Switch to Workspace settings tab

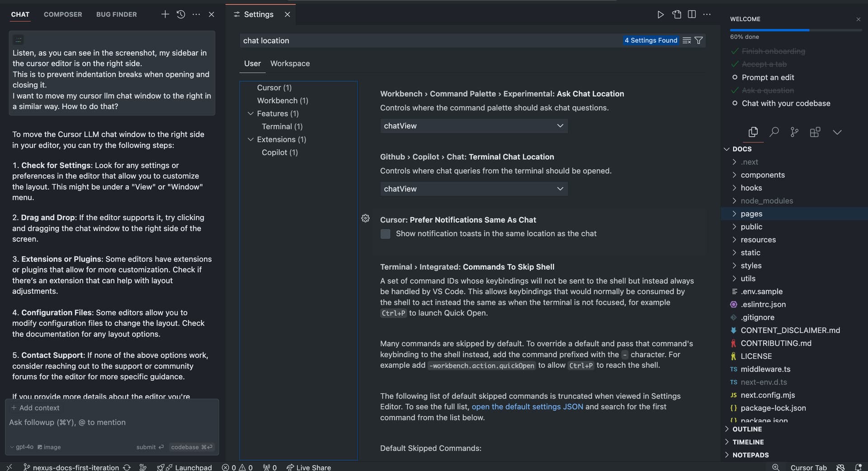(290, 63)
